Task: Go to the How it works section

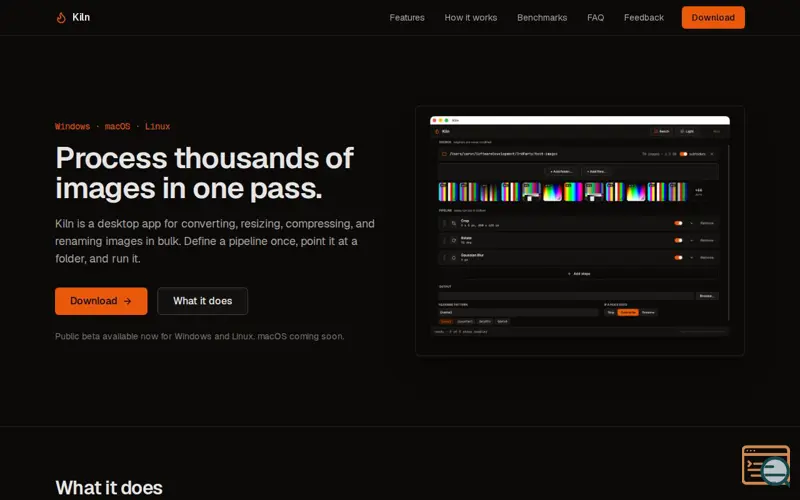Action: tap(470, 17)
